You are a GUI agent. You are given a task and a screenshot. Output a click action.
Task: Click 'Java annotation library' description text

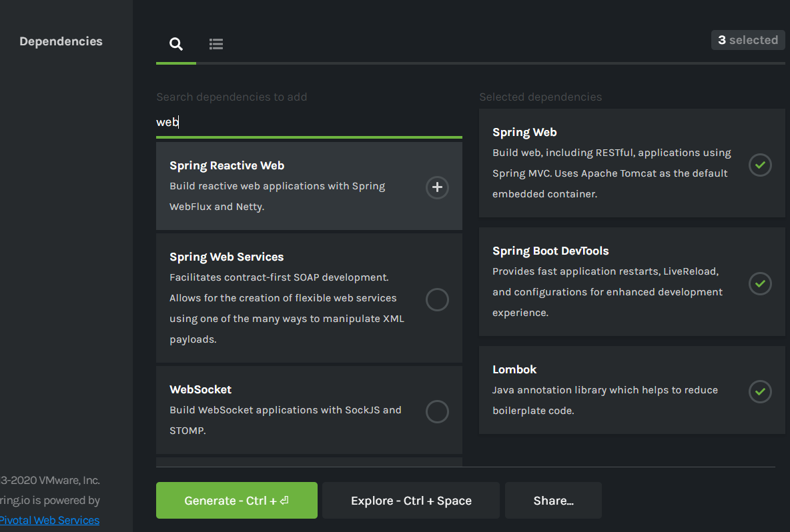click(605, 400)
